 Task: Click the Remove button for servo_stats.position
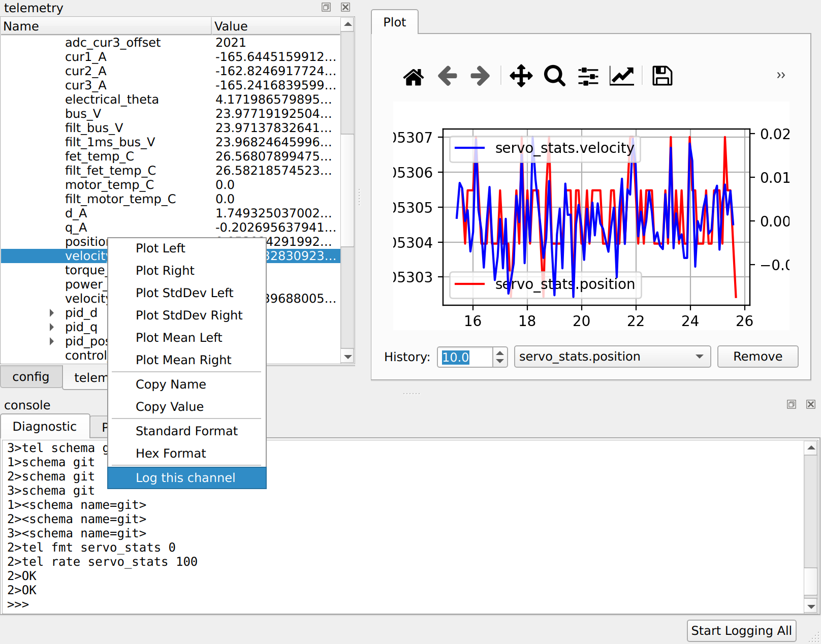click(757, 357)
